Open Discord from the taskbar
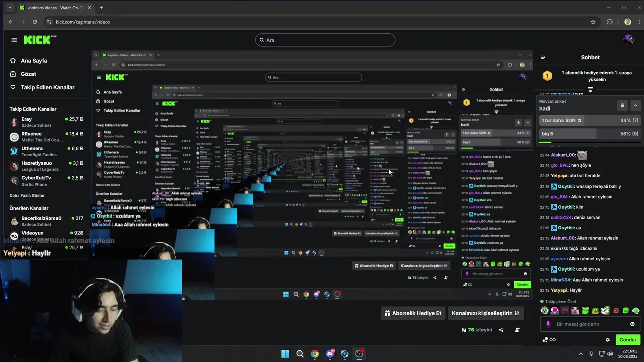 (x=330, y=354)
